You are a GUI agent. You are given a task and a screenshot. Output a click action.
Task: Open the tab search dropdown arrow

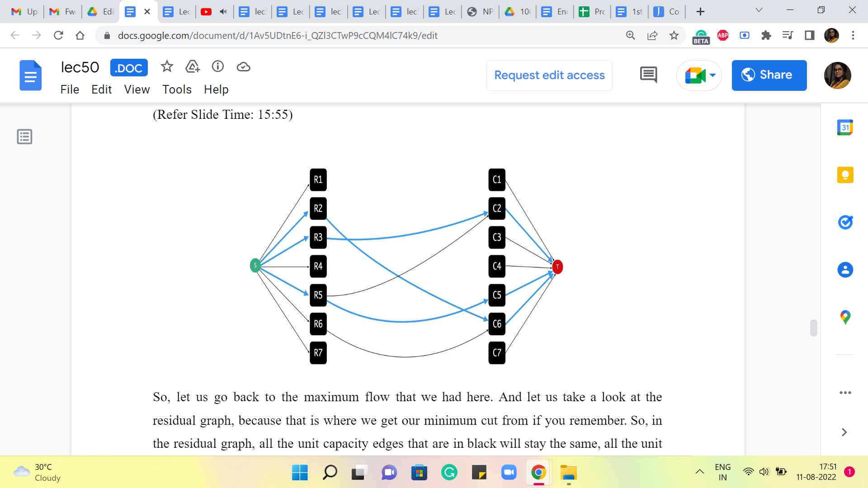click(x=759, y=10)
